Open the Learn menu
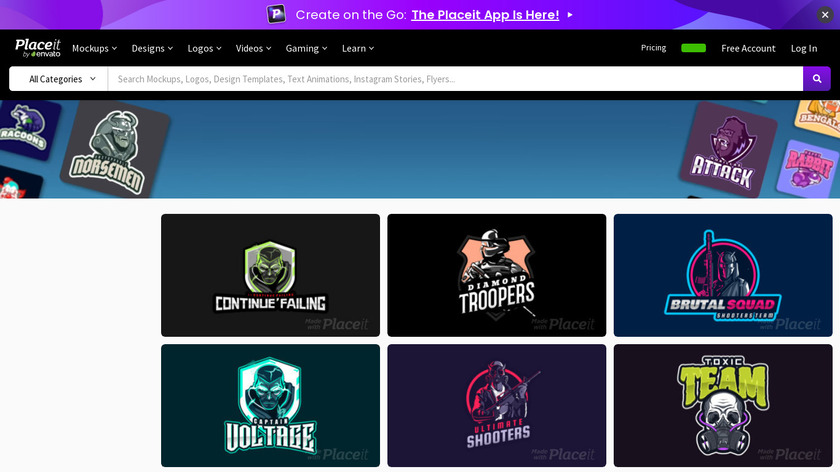Screen dimensions: 840x472 (358, 48)
